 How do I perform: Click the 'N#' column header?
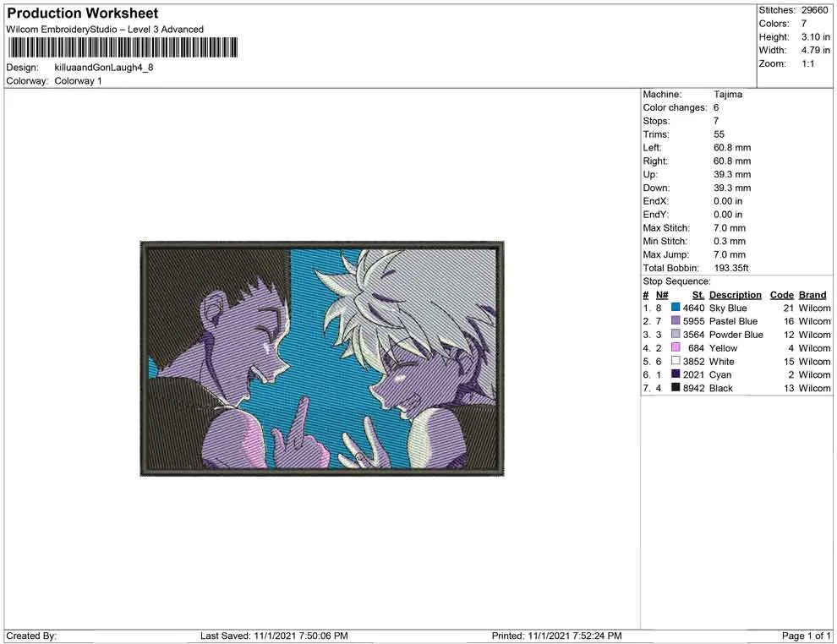tap(662, 295)
